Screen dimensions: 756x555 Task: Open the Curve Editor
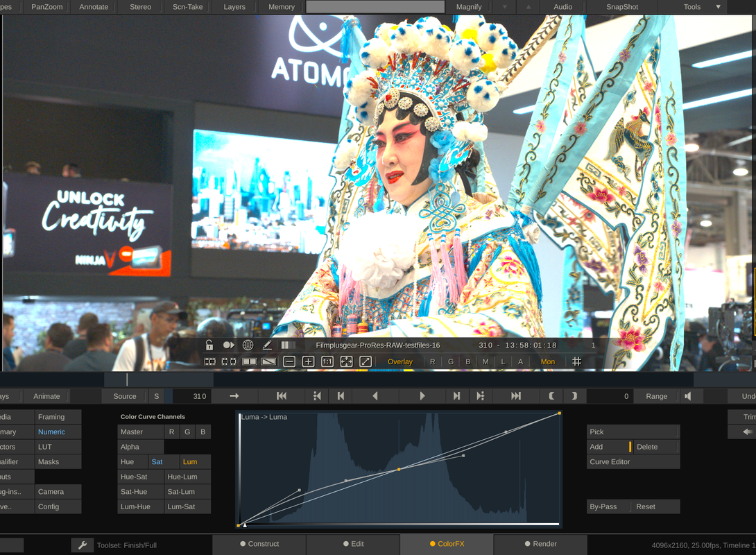coord(633,462)
